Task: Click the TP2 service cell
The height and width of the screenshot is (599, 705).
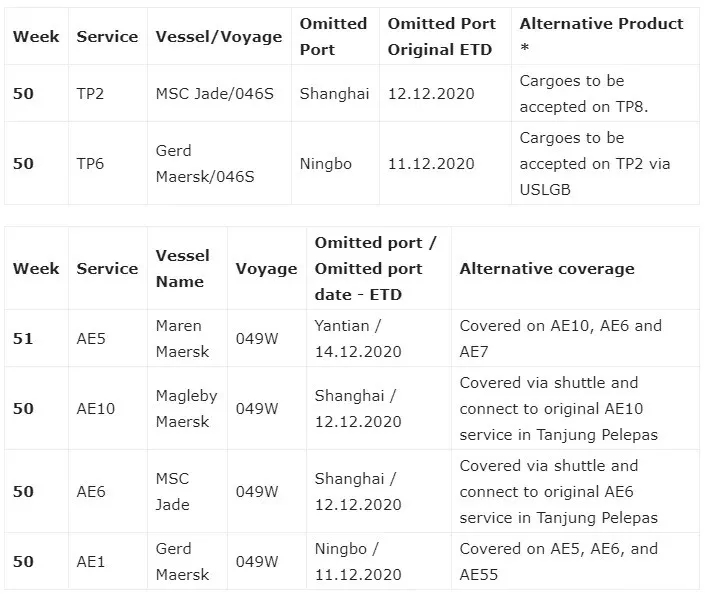Action: point(92,93)
